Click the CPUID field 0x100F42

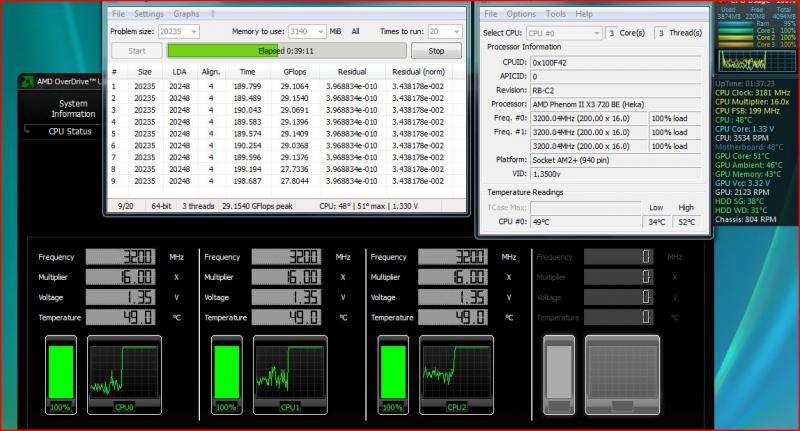tap(616, 63)
